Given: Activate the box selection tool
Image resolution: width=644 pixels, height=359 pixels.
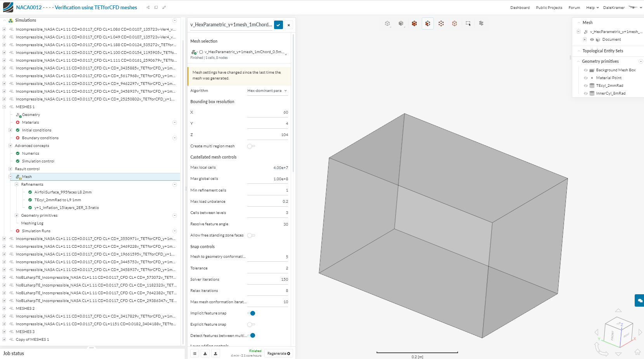Looking at the screenshot, I should click(468, 24).
